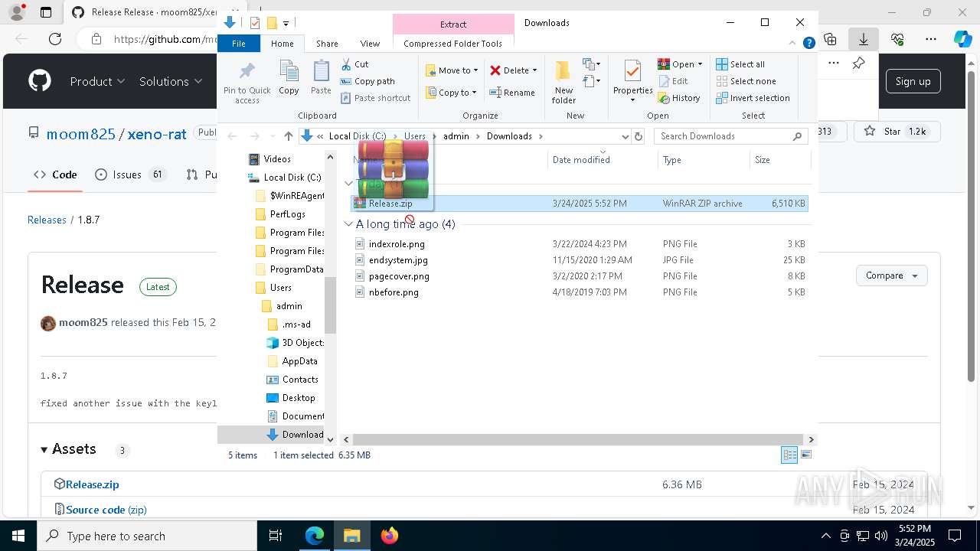
Task: Collapse the Assets section on GitHub
Action: [44, 449]
